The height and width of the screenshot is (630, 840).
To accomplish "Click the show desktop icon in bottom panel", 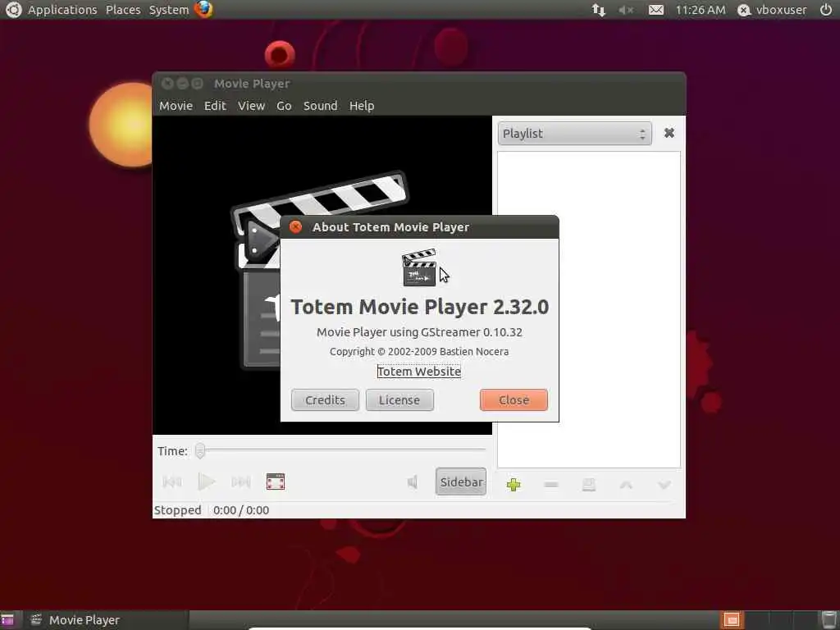I will click(7, 620).
